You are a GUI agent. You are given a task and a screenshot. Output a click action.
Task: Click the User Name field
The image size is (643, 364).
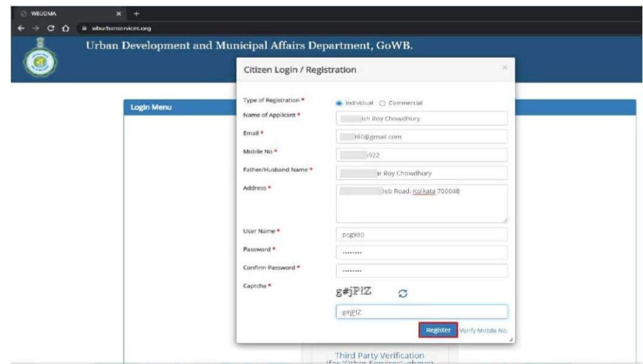[x=421, y=235]
